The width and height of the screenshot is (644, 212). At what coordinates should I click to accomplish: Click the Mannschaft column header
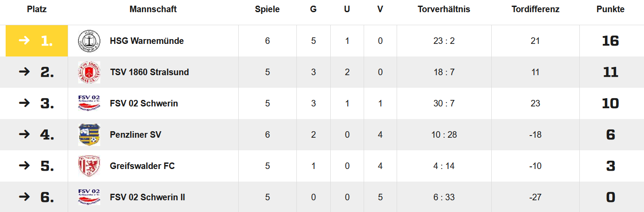click(153, 9)
